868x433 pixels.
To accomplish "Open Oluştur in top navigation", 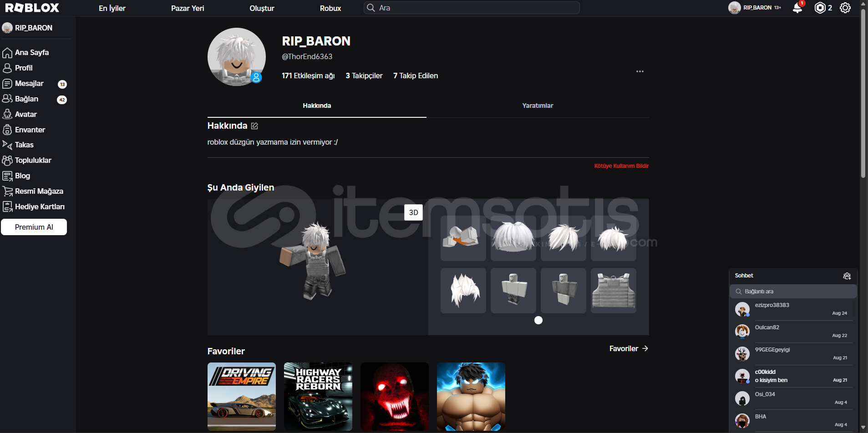I will (262, 8).
